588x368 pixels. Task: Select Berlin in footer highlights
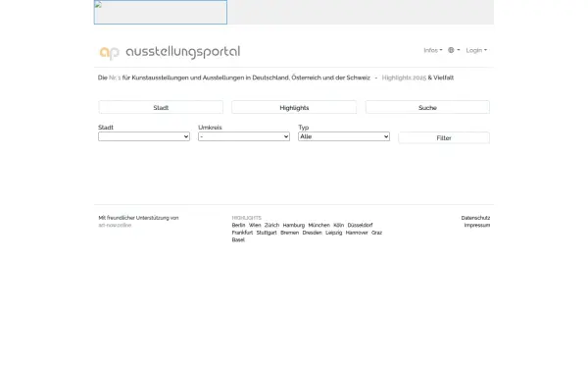pyautogui.click(x=238, y=226)
